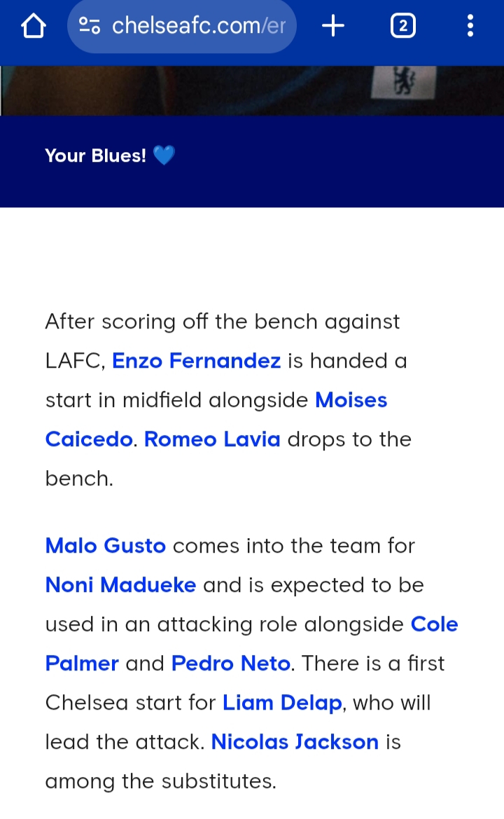Tap the browser home icon
This screenshot has width=504, height=819.
pos(34,26)
